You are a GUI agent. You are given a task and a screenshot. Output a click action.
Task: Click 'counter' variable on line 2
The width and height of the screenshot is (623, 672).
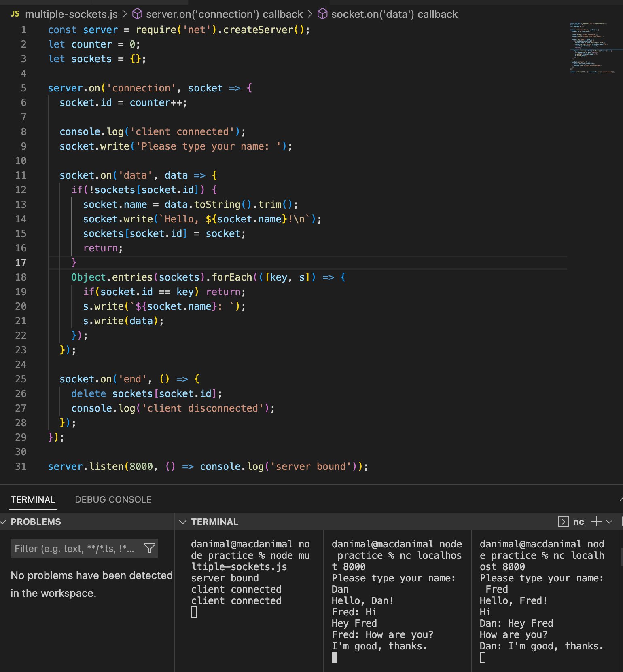[x=91, y=44]
